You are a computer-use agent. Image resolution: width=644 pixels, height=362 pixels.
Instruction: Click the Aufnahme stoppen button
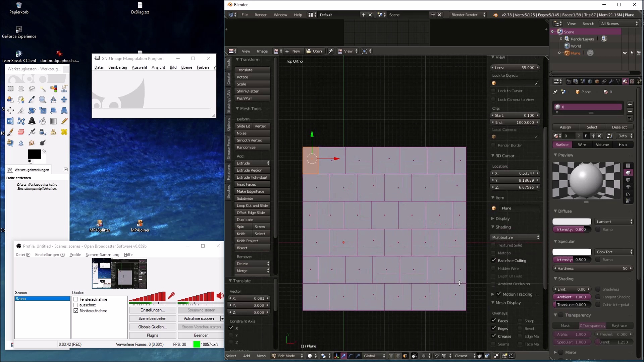199,318
